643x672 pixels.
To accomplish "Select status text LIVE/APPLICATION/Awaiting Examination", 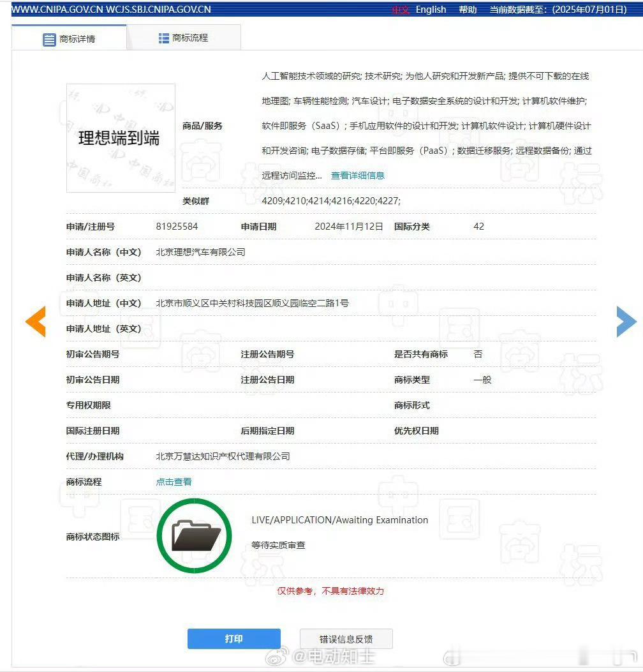I will click(340, 520).
